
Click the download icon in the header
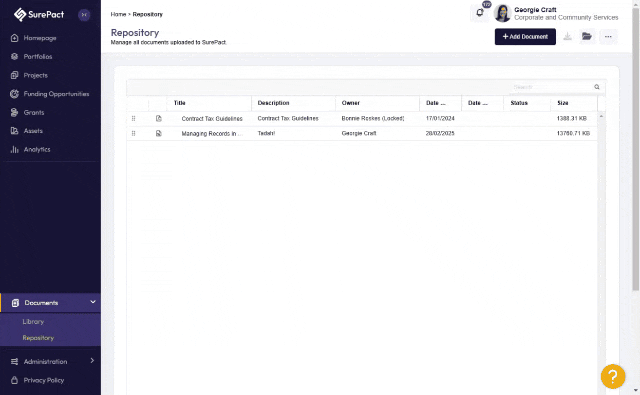567,37
